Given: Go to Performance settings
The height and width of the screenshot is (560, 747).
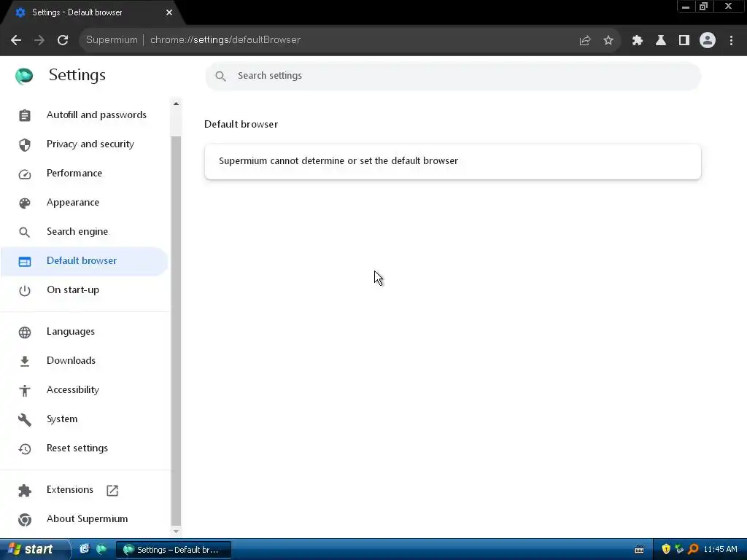Looking at the screenshot, I should click(85, 173).
